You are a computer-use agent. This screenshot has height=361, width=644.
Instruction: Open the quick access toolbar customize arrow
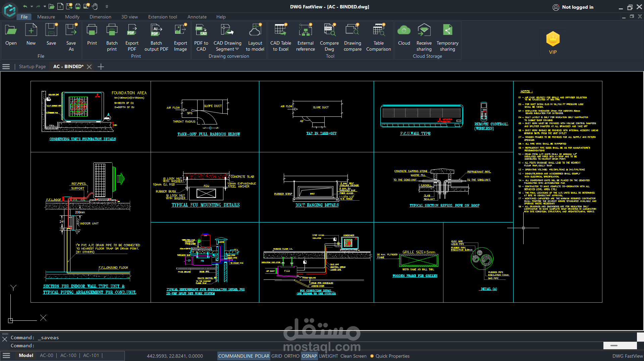click(107, 6)
